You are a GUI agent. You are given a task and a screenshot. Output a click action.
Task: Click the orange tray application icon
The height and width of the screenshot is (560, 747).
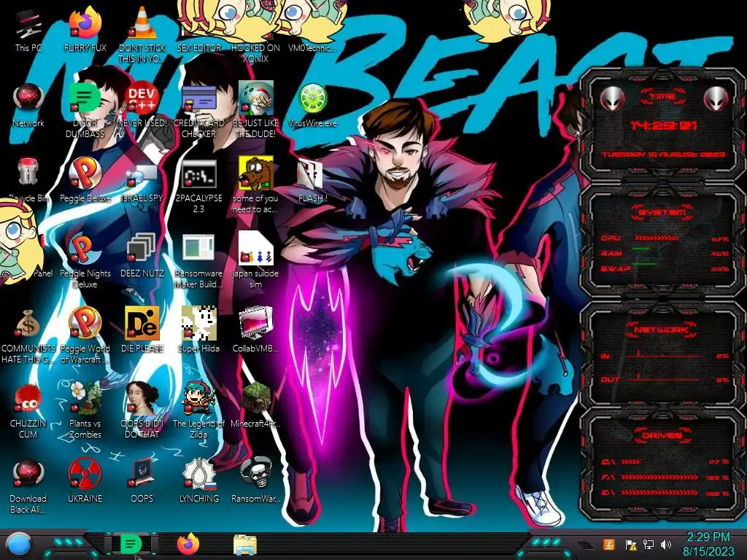click(608, 544)
